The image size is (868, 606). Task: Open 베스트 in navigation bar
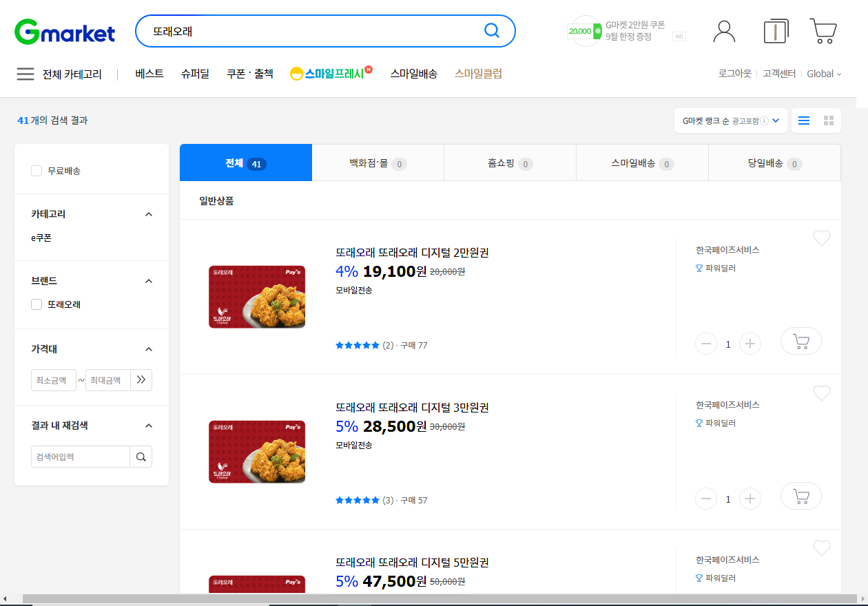[149, 74]
